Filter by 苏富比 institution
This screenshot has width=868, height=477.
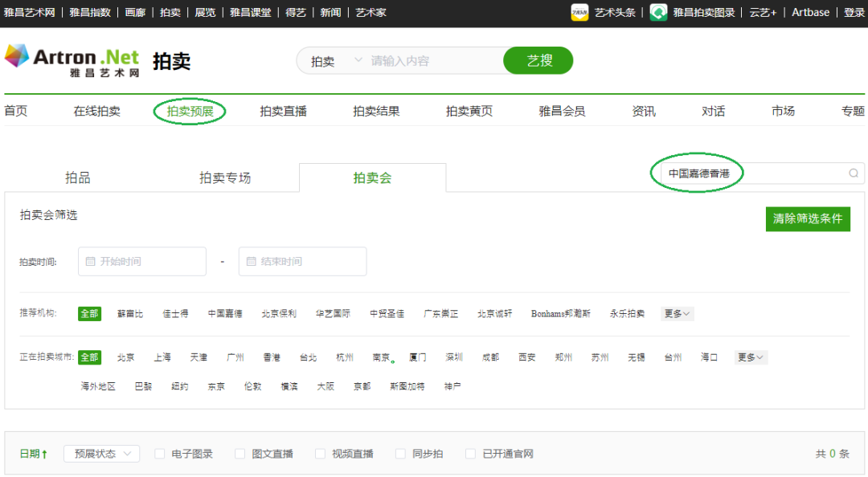click(x=130, y=314)
